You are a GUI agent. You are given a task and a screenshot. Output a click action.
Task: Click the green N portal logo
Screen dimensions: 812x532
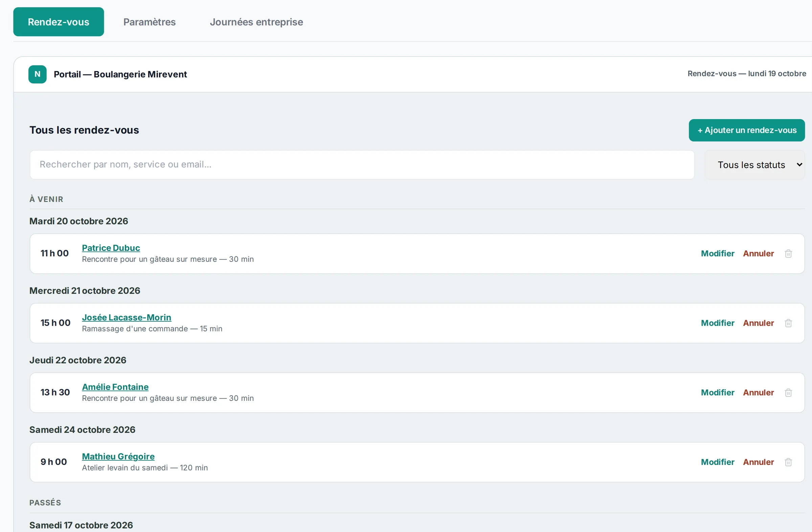38,74
